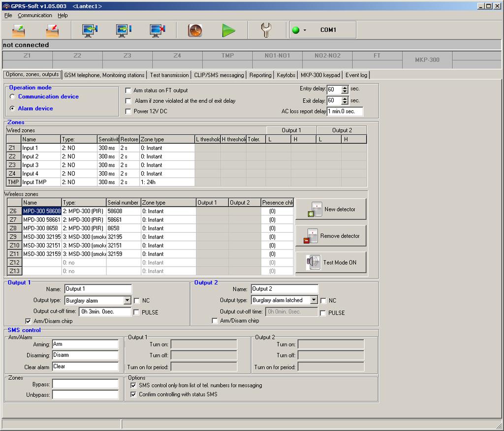The width and height of the screenshot is (504, 431).
Task: Click the New detector button
Action: tap(331, 209)
